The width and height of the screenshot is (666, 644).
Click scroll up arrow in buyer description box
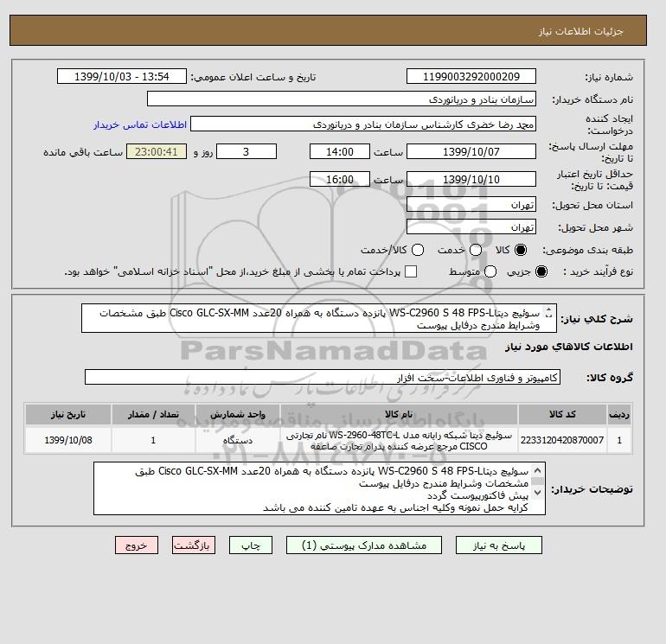pyautogui.click(x=537, y=470)
